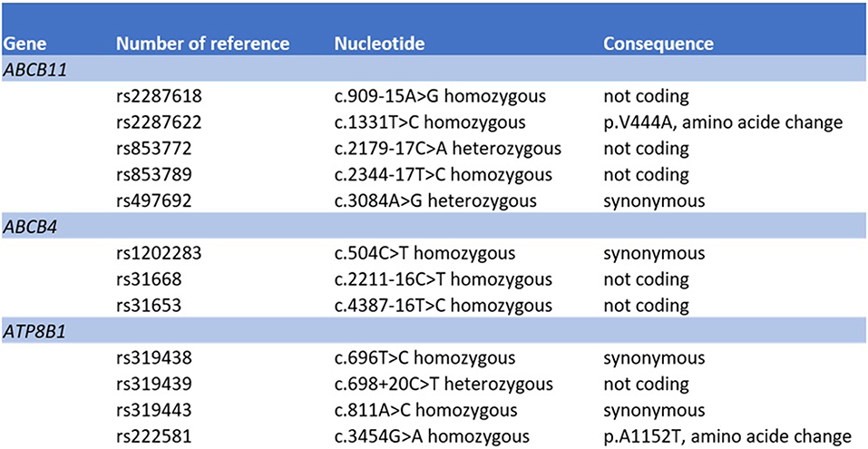This screenshot has width=868, height=449.
Task: Click reference rs1202283
Action: (157, 254)
